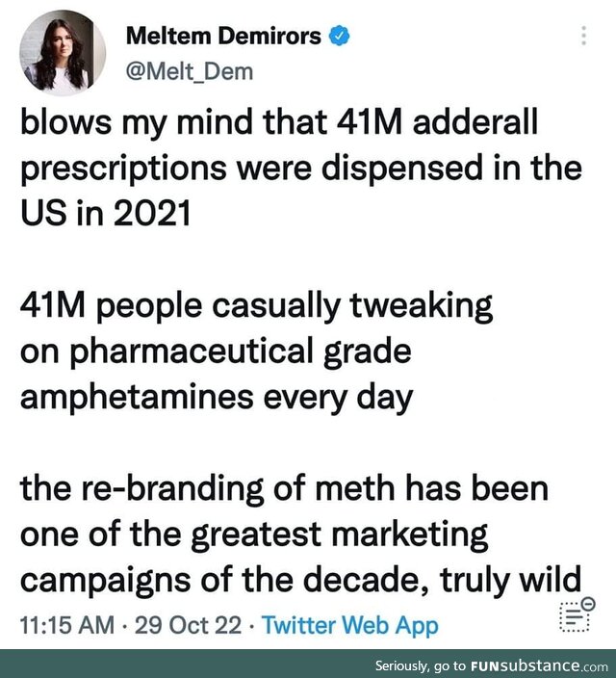Click the blue verified checkmark badge
This screenshot has width=616, height=678.
point(340,36)
